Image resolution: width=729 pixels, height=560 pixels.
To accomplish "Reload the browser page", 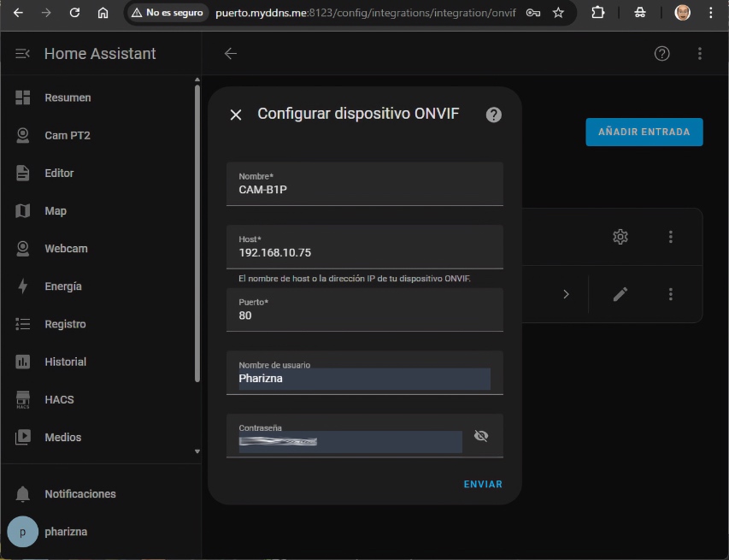I will coord(74,13).
